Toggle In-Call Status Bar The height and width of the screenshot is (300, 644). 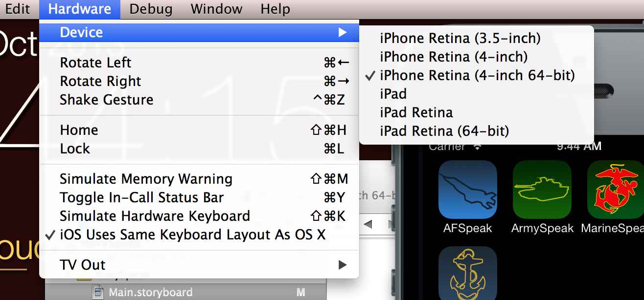(x=199, y=197)
